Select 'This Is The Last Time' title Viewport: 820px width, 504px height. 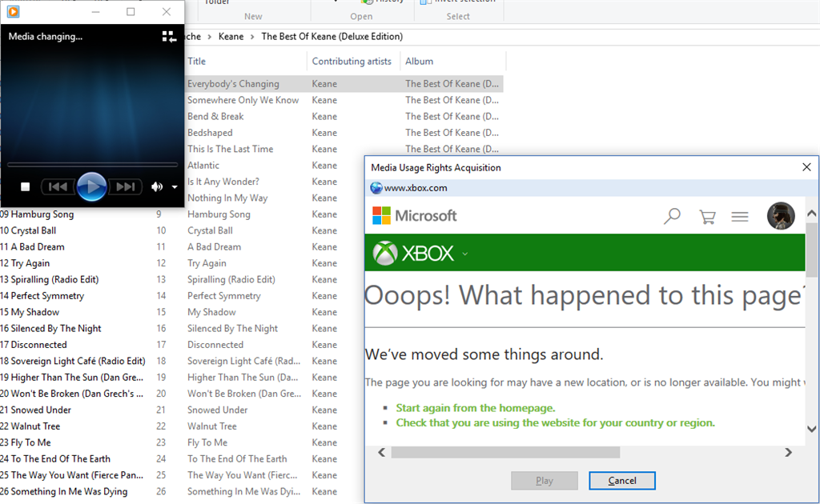[x=230, y=149]
